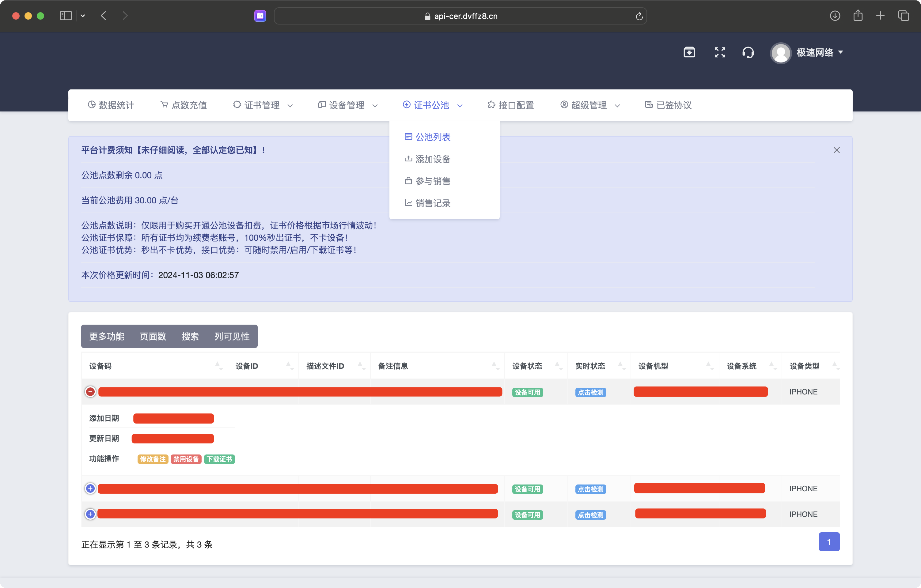This screenshot has height=588, width=921.
Task: Sort by 设备机型 column
Action: 675,366
